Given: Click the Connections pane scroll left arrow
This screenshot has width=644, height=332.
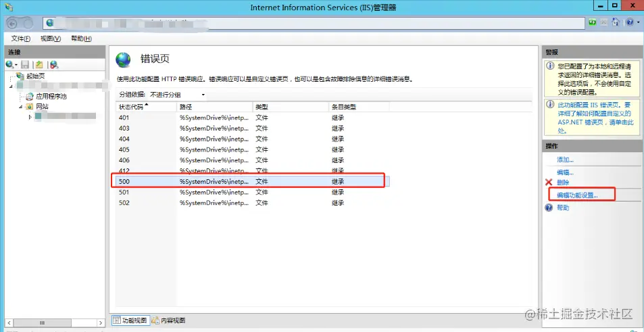Looking at the screenshot, I should (9, 323).
